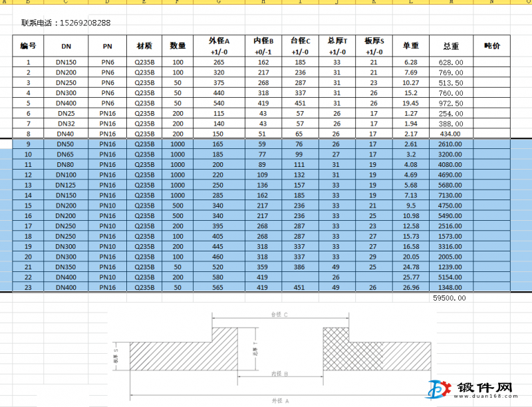Select the total sum cell 59500.00
The height and width of the screenshot is (407, 532).
[x=449, y=298]
